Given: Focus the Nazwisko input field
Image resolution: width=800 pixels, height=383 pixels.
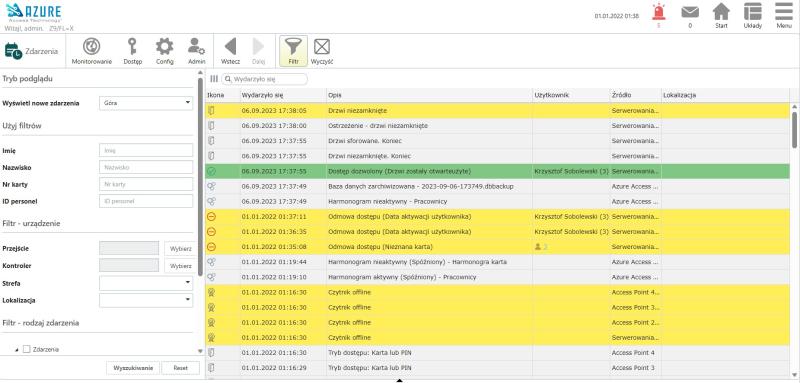Looking at the screenshot, I should pos(146,167).
